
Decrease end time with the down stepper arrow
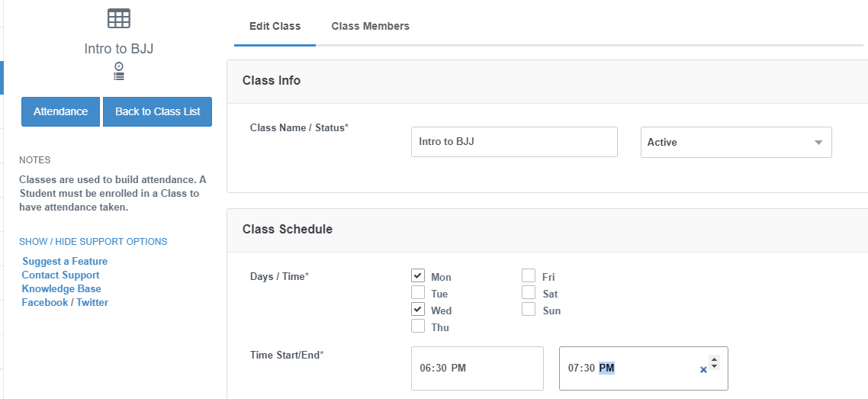pyautogui.click(x=714, y=366)
